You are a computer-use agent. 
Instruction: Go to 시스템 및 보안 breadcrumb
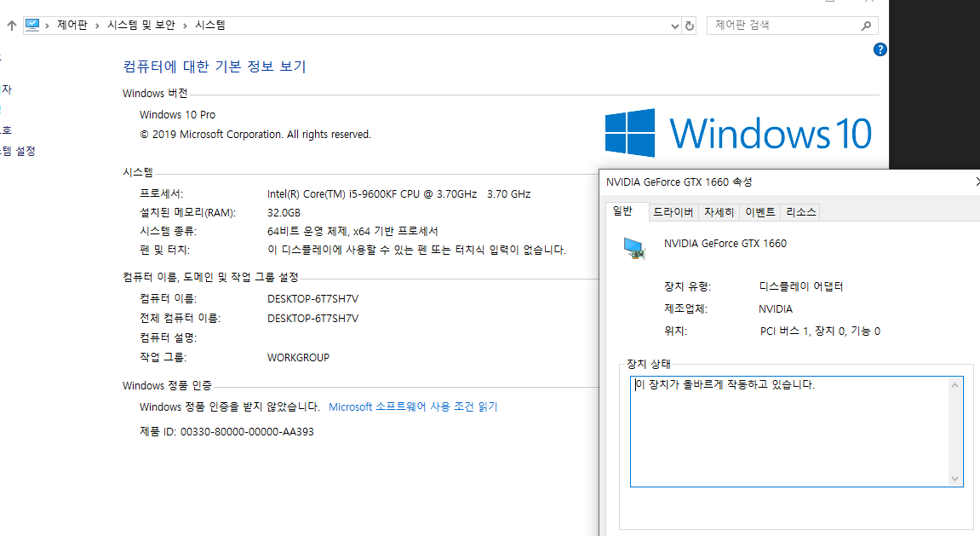tap(141, 25)
